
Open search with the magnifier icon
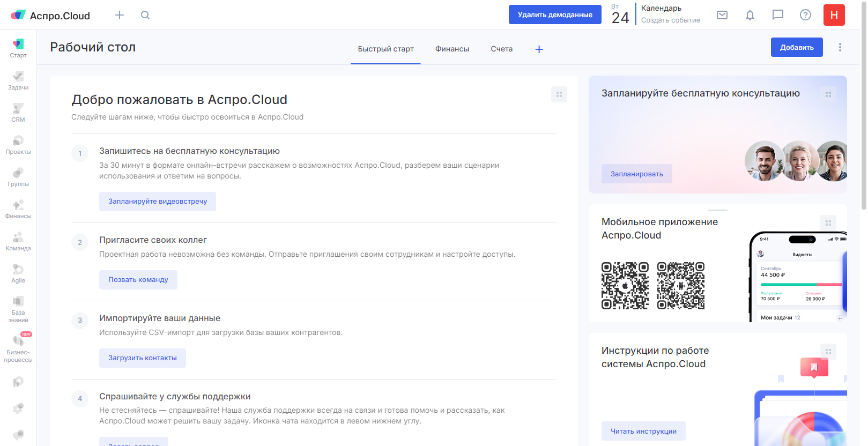click(145, 15)
